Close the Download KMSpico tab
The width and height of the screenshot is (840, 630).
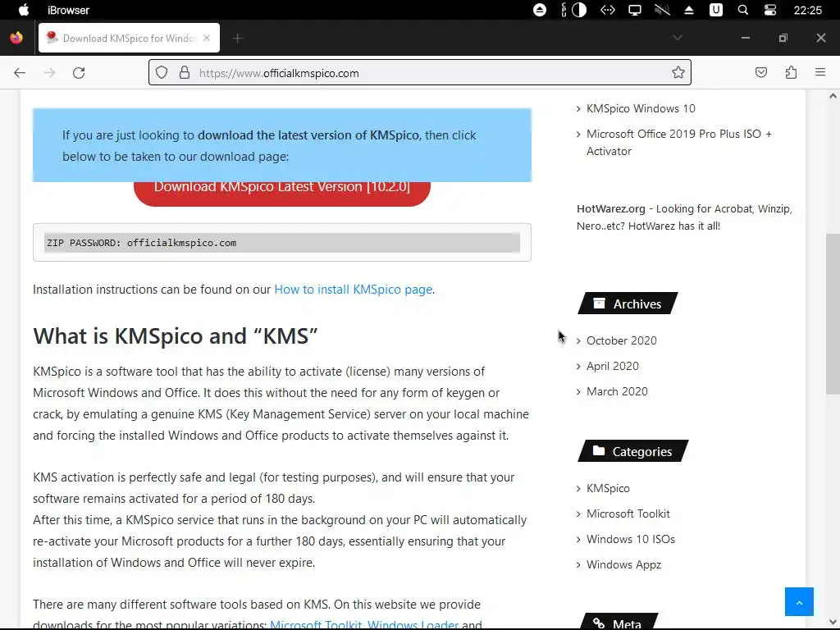tap(207, 38)
